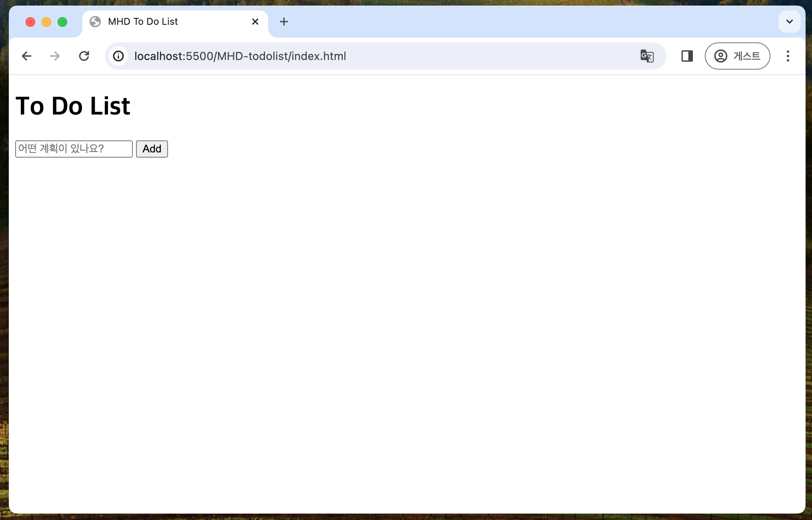The width and height of the screenshot is (812, 520).
Task: Open the Google Translate icon
Action: (x=647, y=56)
